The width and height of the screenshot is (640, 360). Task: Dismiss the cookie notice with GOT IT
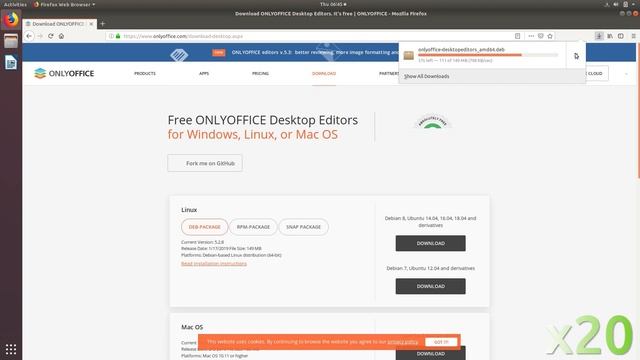[x=441, y=342]
